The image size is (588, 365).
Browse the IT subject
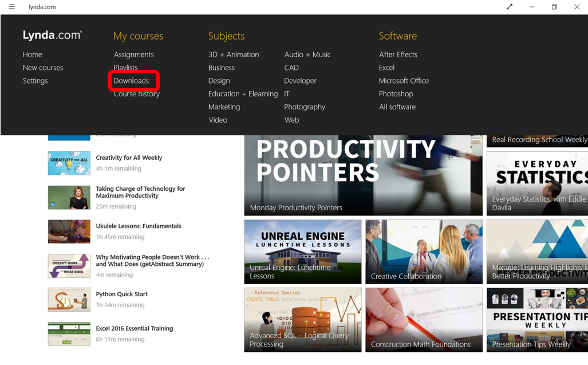[x=286, y=94]
